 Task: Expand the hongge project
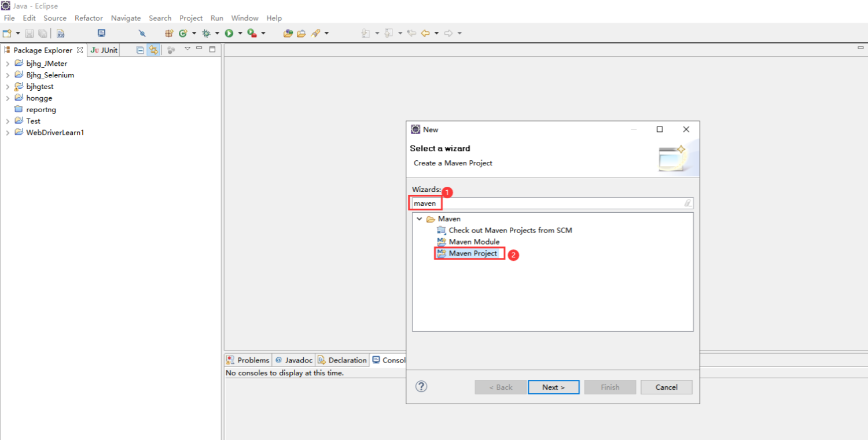[8, 98]
